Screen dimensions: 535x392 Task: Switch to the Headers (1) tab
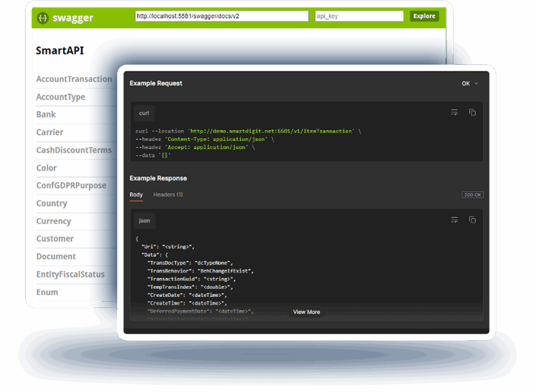168,194
